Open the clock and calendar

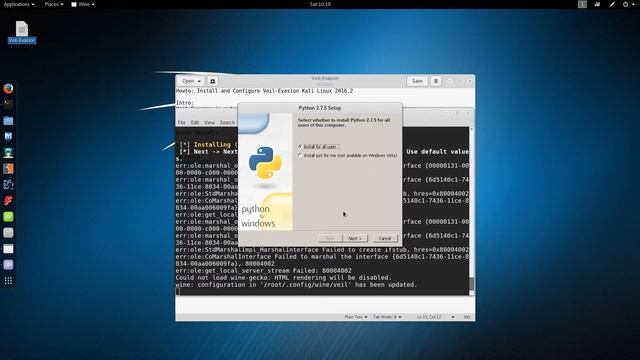coord(320,4)
